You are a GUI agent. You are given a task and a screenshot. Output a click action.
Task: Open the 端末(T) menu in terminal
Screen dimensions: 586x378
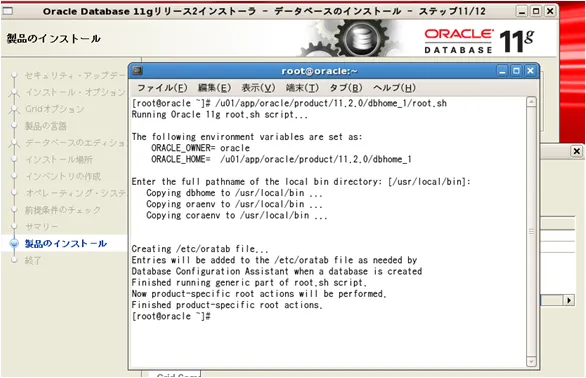(302, 88)
